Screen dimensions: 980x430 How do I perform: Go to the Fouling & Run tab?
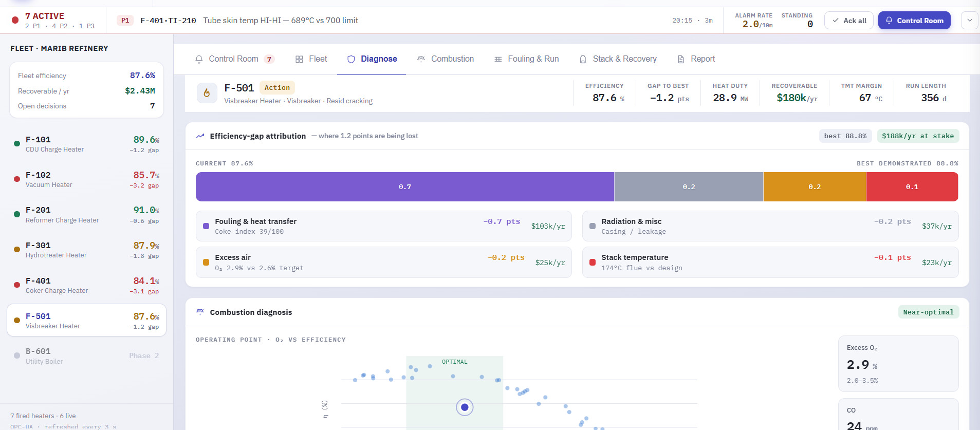click(x=526, y=59)
